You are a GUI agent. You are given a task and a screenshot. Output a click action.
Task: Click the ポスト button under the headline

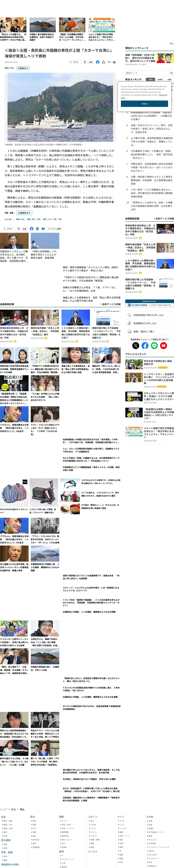pos(74,62)
